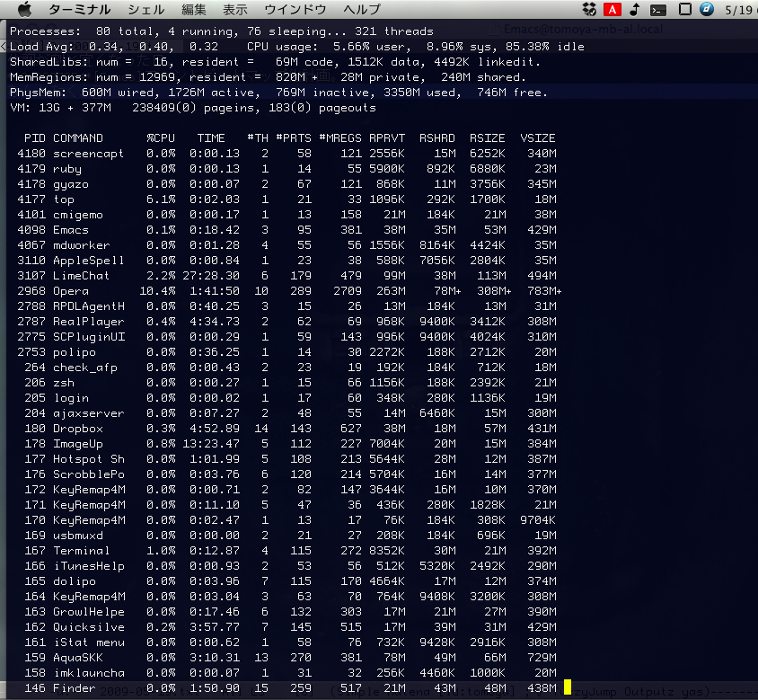Click the yellow terminal cursor block

tap(568, 687)
